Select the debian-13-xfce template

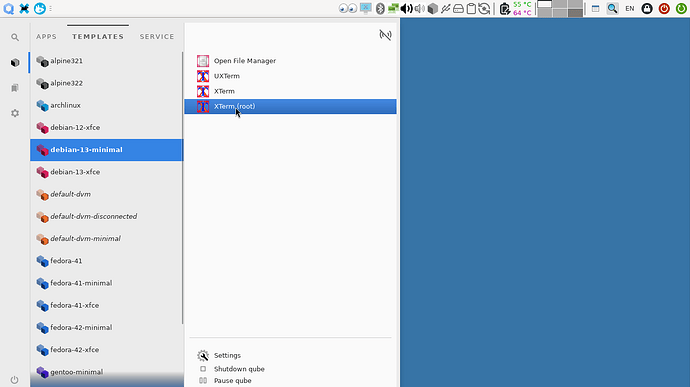pos(106,172)
